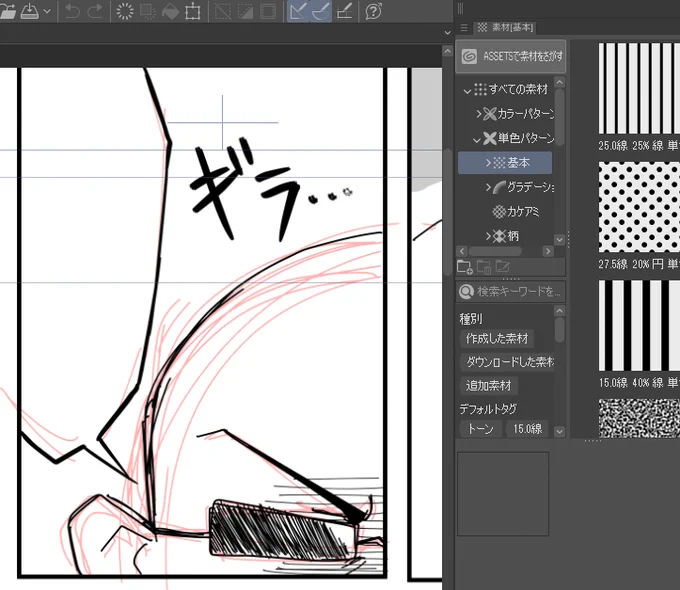
Task: Open the material palette hamburger menu
Action: [x=464, y=28]
